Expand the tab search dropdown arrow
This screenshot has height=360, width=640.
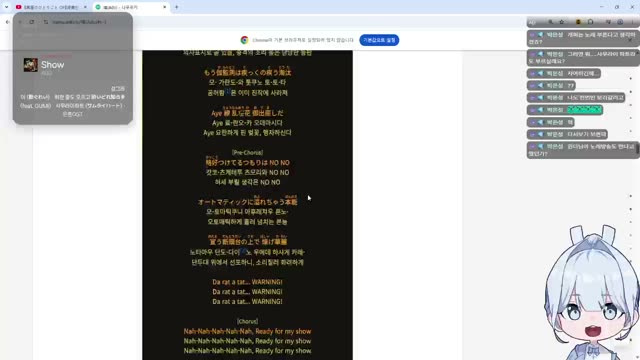tap(7, 7)
